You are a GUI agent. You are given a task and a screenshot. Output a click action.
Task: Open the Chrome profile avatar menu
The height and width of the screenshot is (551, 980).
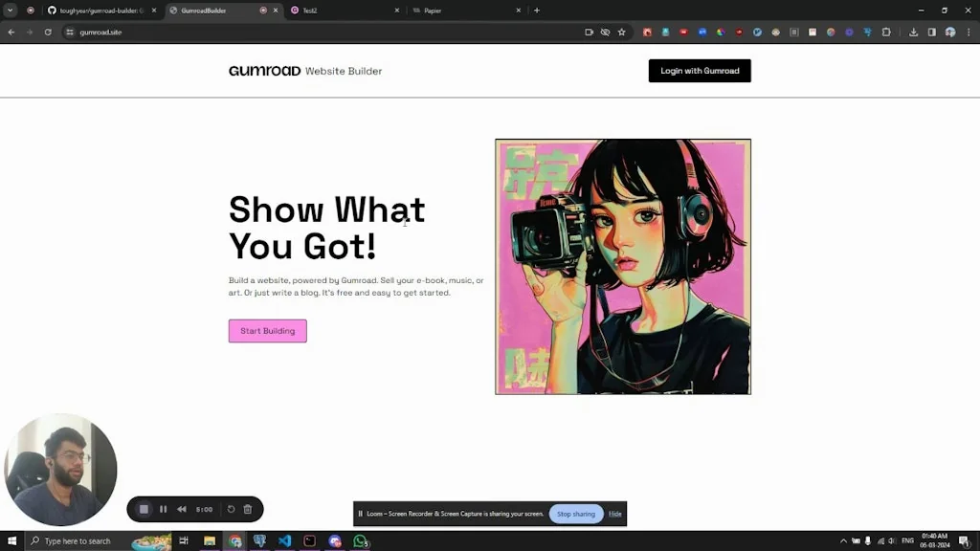[x=948, y=32]
